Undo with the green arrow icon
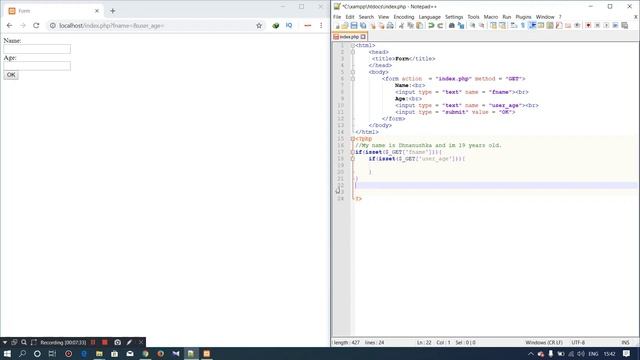 click(431, 26)
